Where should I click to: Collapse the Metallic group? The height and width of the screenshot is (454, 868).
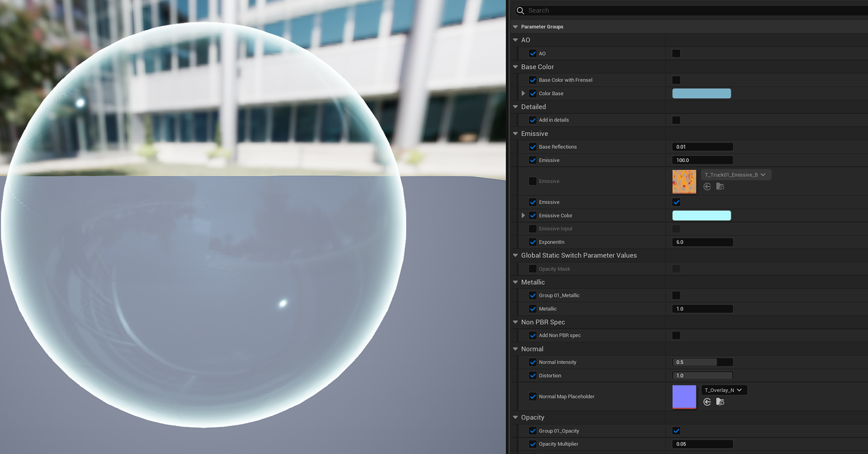515,282
